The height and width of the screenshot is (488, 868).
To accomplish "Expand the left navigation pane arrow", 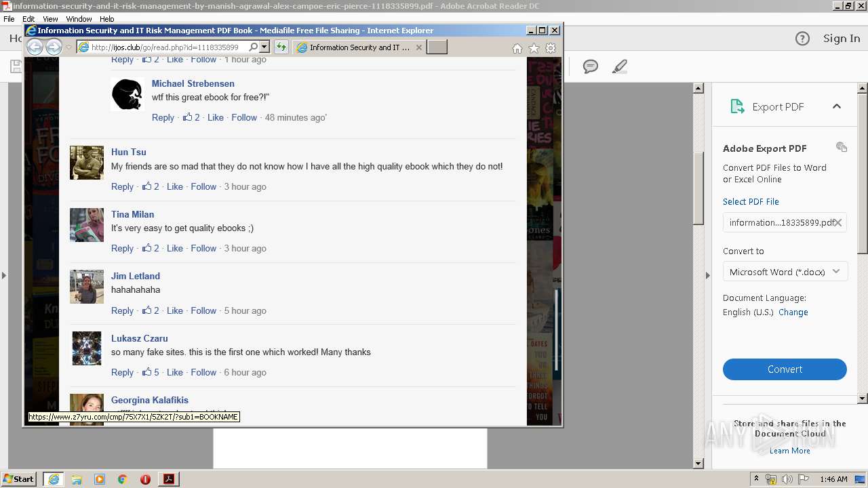I will [4, 275].
